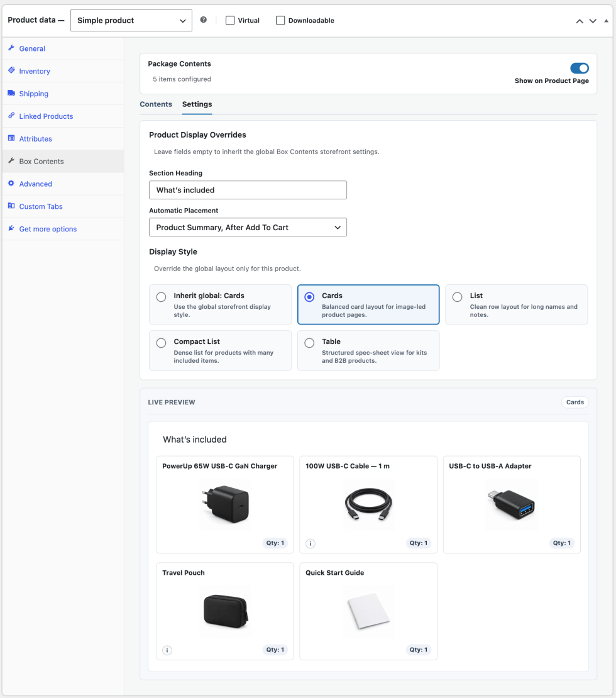Screen dimensions: 616x698
Task: Click the 'Package Contents' title
Action: click(x=179, y=64)
